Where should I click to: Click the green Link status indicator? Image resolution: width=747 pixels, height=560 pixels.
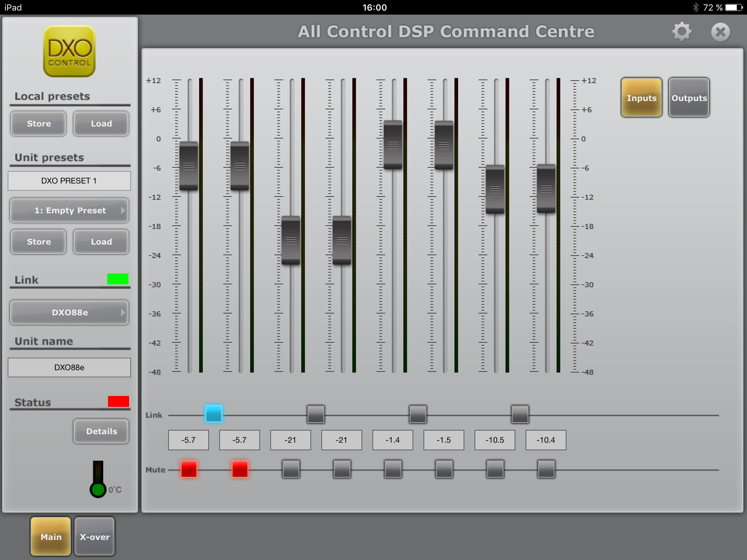tap(117, 279)
